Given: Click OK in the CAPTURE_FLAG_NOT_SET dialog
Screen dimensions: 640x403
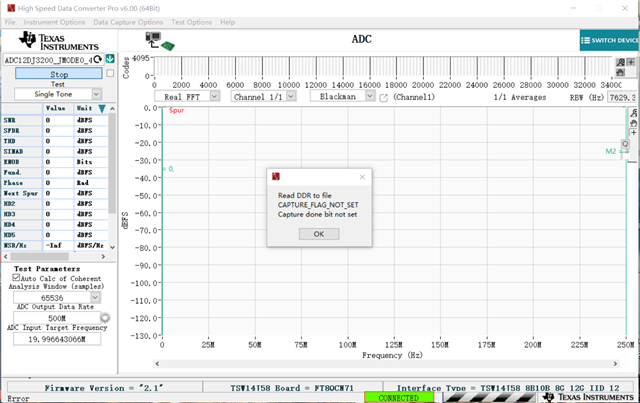Looking at the screenshot, I should (x=319, y=234).
